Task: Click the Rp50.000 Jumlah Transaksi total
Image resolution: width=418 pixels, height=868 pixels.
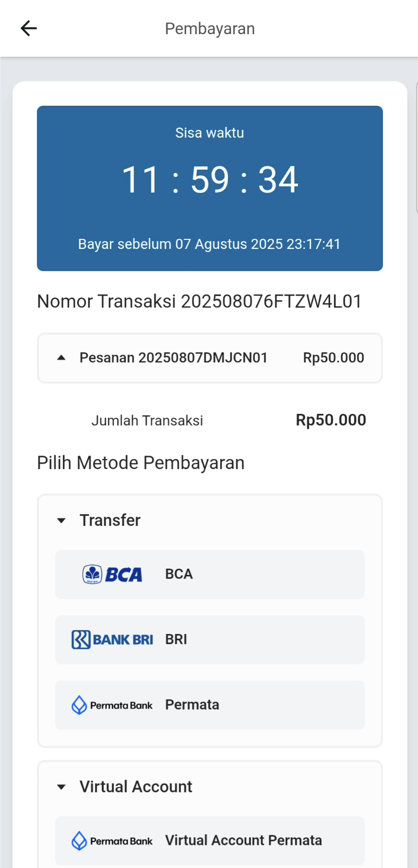Action: tap(331, 420)
